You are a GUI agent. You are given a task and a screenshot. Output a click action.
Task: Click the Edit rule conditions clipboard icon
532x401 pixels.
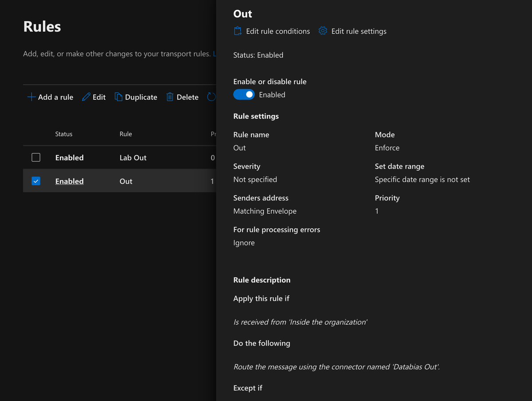(x=238, y=31)
